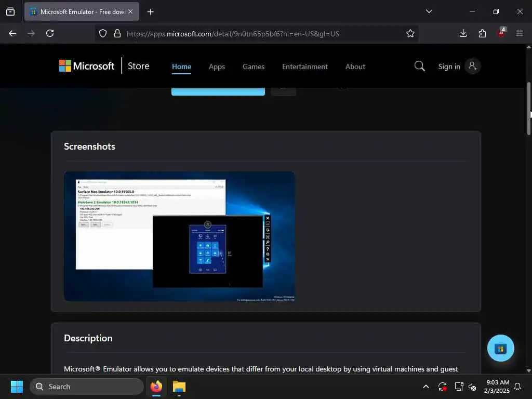Viewport: 532px width, 399px height.
Task: Open the Entertainment tab
Action: pos(304,66)
